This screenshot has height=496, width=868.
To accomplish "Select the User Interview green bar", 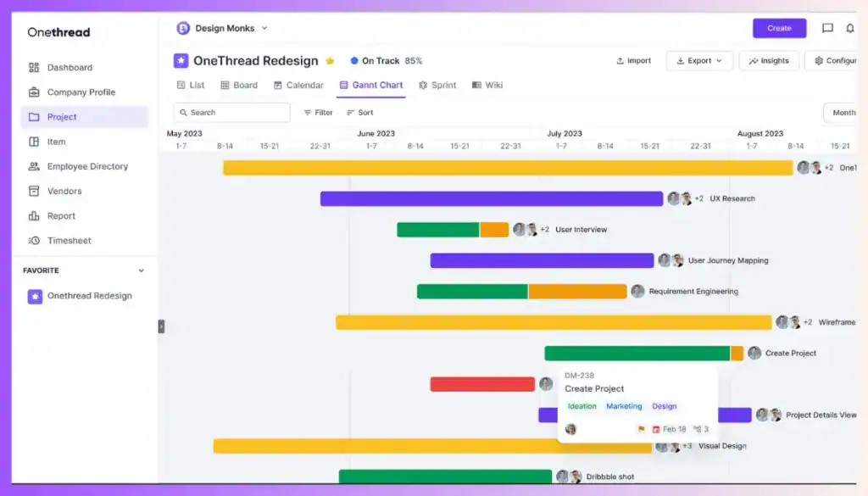I will (x=438, y=230).
